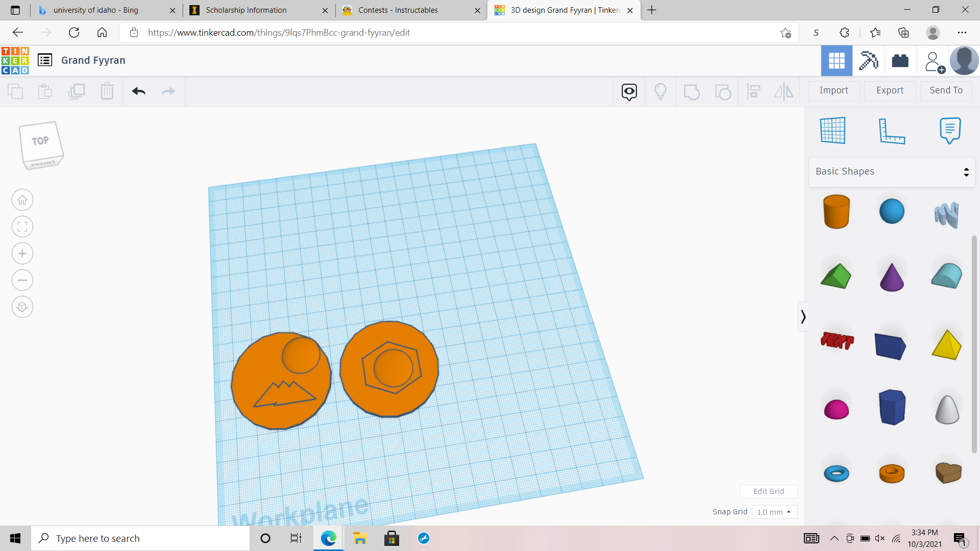The height and width of the screenshot is (551, 980).
Task: Open the Import menu
Action: 834,90
